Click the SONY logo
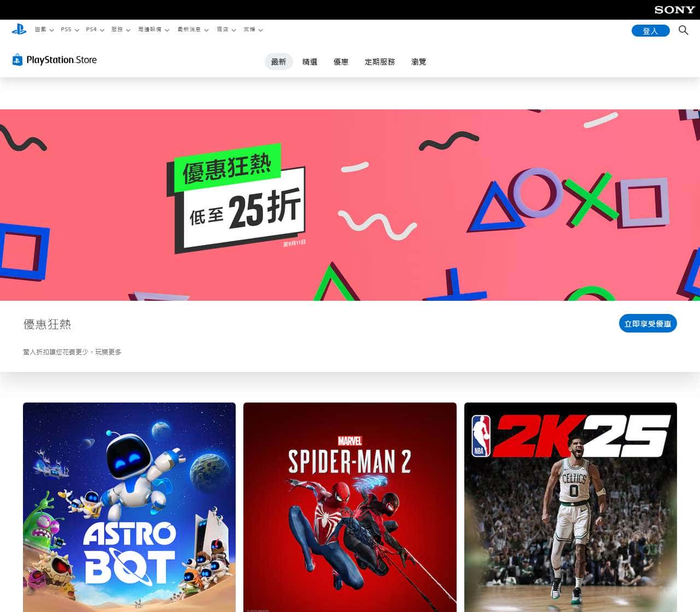The height and width of the screenshot is (612, 700). pyautogui.click(x=674, y=10)
